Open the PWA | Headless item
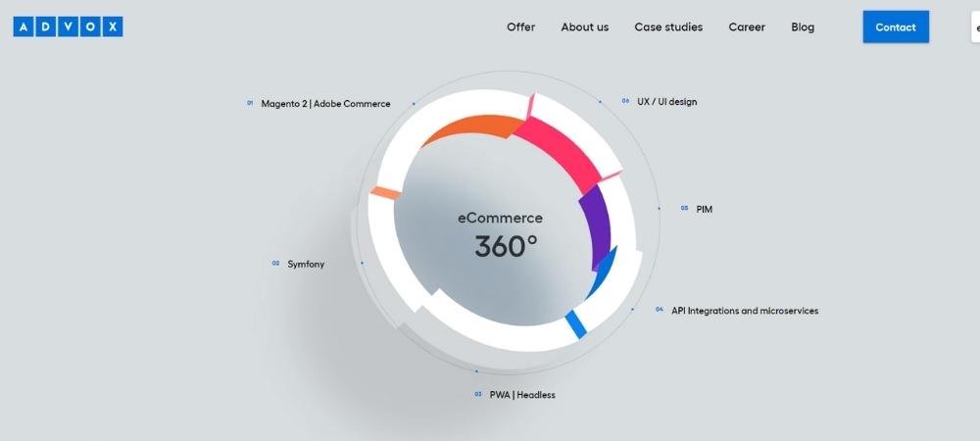 522,395
